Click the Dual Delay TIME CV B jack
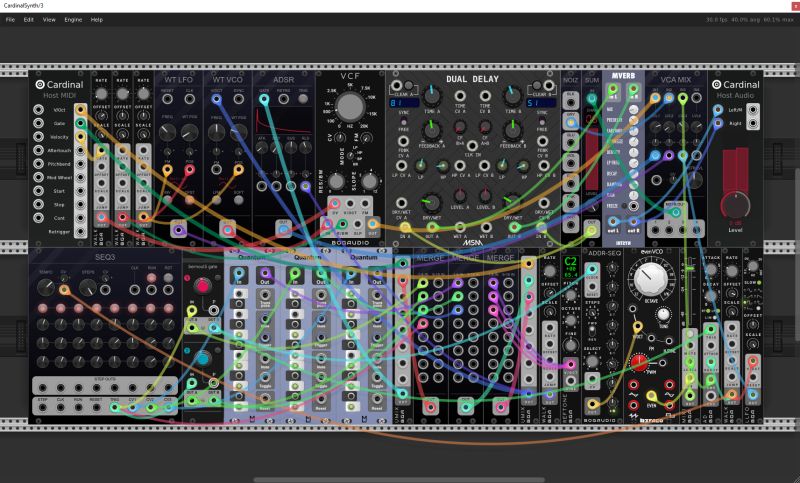 [485, 96]
